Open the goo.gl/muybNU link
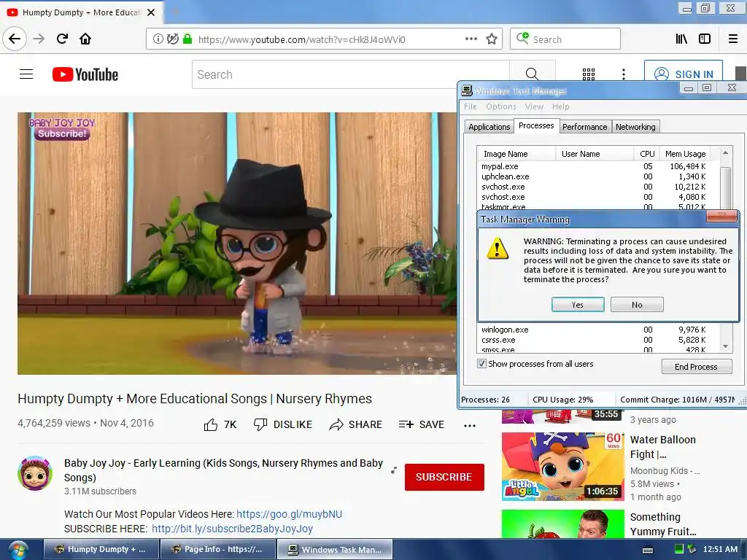The height and width of the screenshot is (560, 747). pyautogui.click(x=289, y=514)
